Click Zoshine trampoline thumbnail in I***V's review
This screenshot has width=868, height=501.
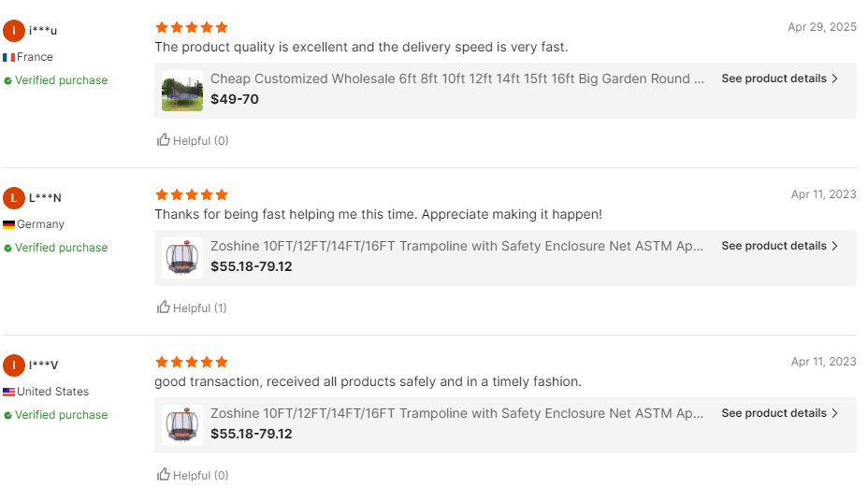tap(182, 425)
